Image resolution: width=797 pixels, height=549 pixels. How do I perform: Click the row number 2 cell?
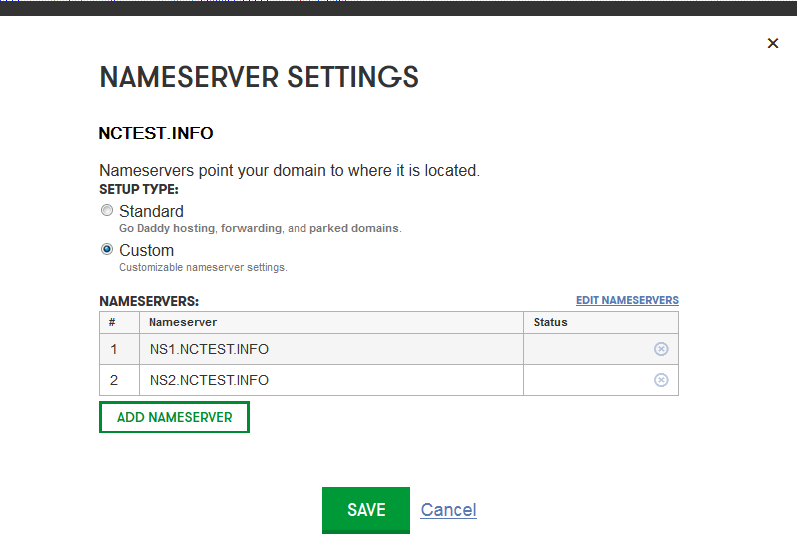point(119,380)
